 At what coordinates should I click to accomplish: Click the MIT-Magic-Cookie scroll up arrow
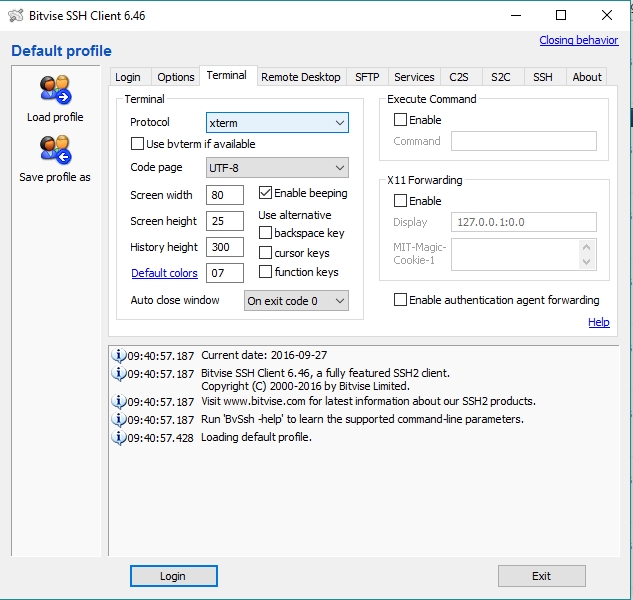[587, 247]
